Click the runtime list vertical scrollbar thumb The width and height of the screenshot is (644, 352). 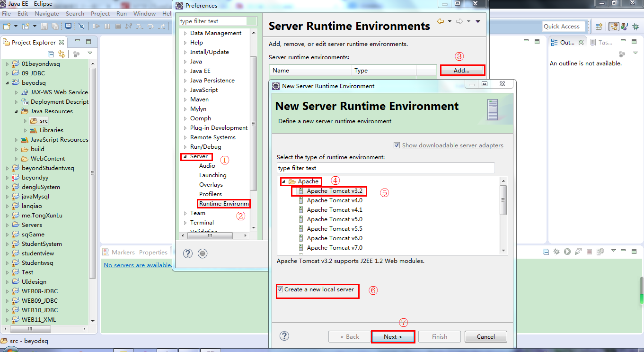point(503,199)
